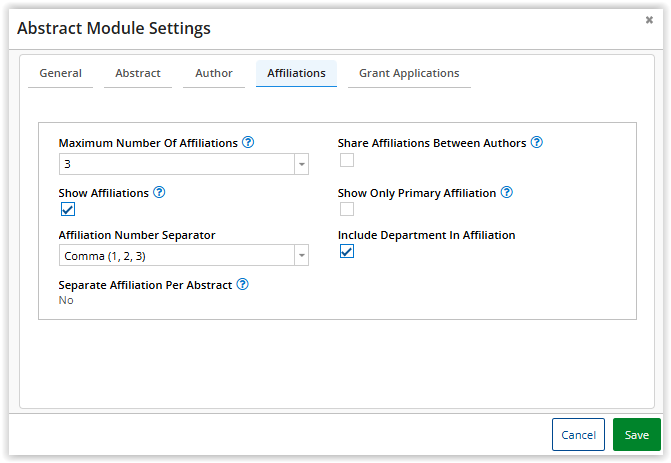Uncheck Include Department In Affiliation checkbox
The width and height of the screenshot is (671, 463).
346,252
